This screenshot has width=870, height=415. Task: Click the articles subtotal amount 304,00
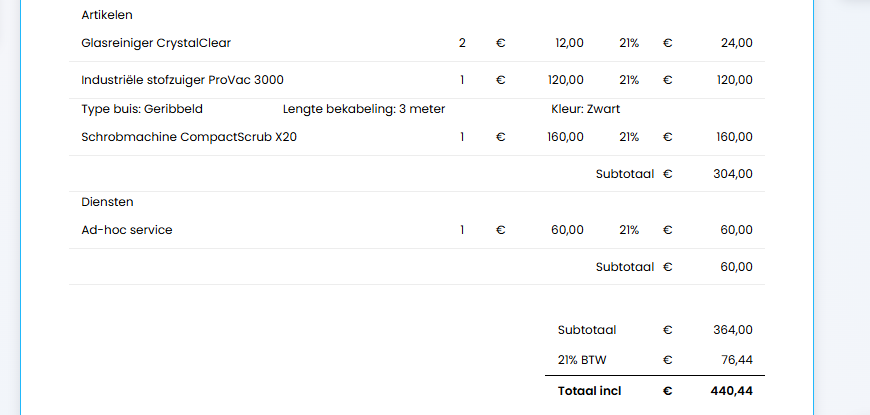[735, 173]
